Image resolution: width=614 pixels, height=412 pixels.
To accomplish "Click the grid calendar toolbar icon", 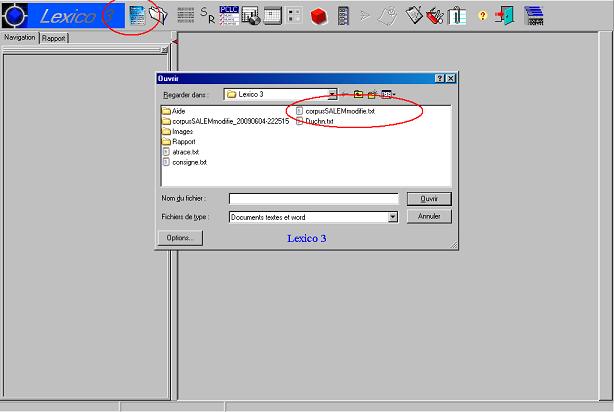I will [x=273, y=16].
